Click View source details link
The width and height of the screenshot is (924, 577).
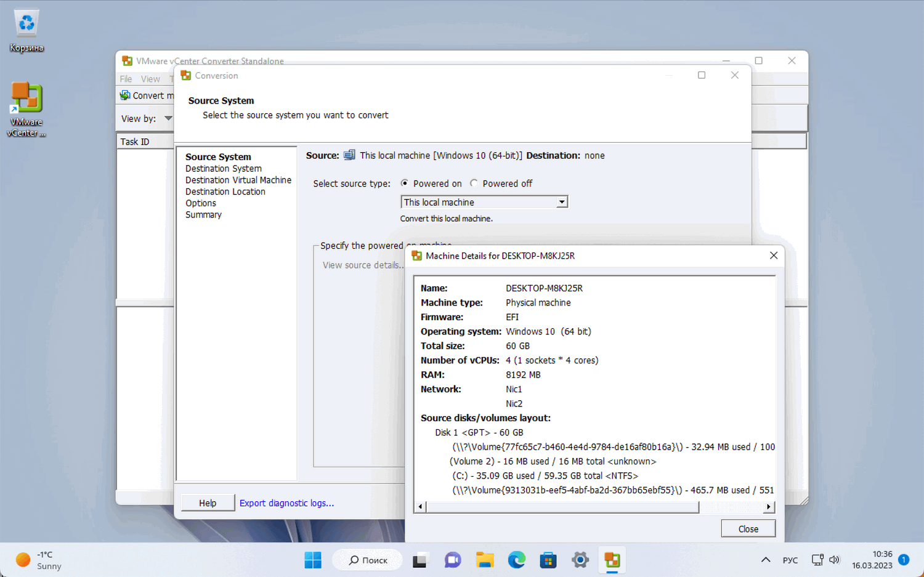coord(363,265)
